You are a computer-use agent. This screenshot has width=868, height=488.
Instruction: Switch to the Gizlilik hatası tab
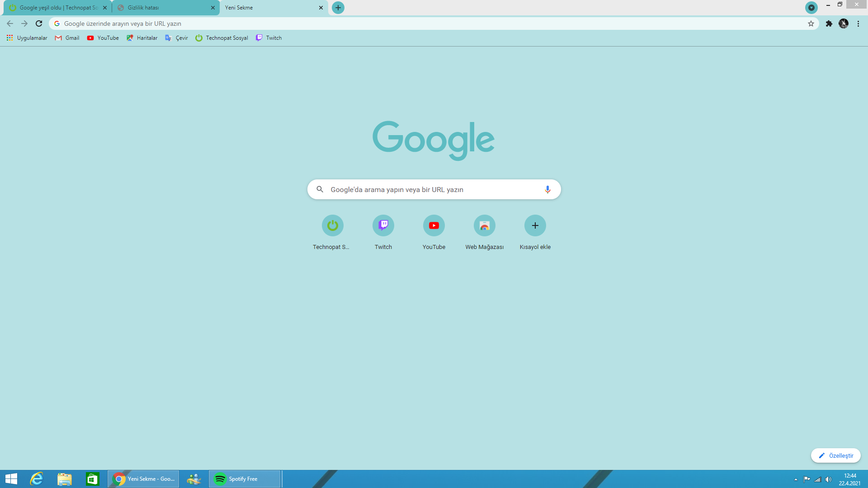(163, 8)
